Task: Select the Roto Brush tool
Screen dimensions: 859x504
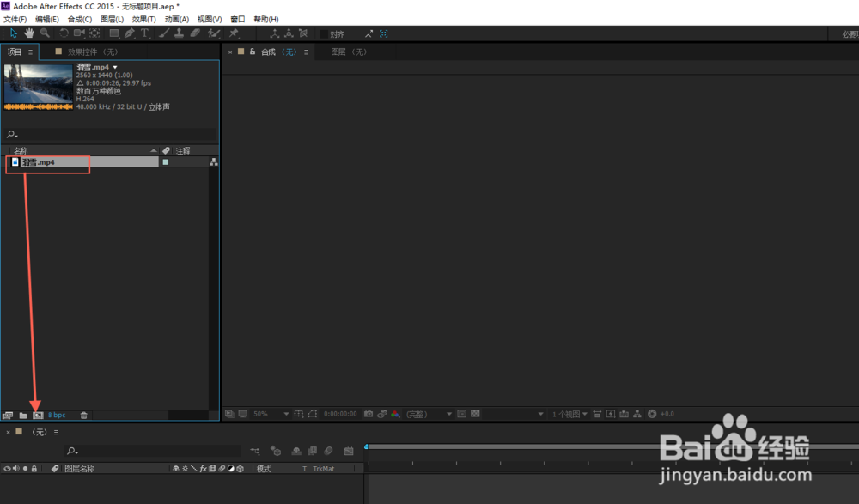Action: [214, 33]
